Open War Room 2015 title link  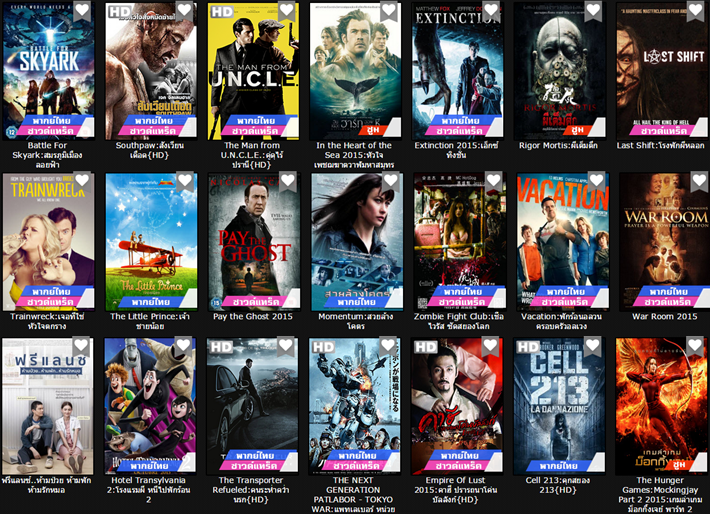pyautogui.click(x=665, y=317)
